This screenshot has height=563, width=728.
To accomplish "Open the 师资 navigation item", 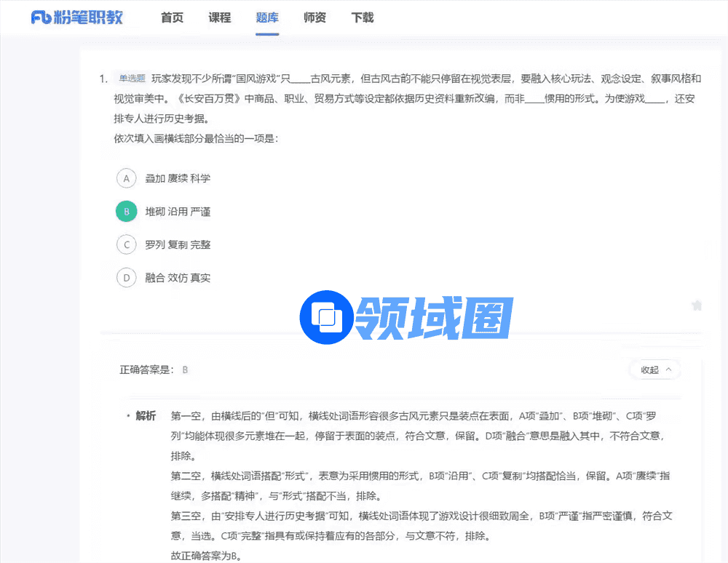I will pyautogui.click(x=314, y=17).
